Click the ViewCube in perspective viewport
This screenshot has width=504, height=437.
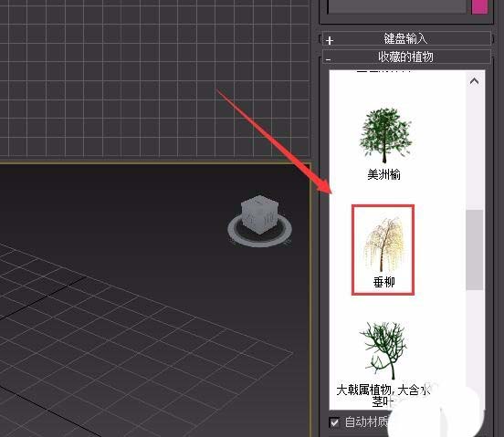(259, 214)
